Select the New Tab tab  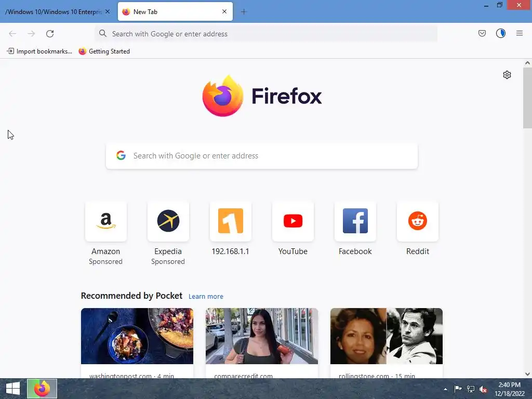[x=175, y=11]
